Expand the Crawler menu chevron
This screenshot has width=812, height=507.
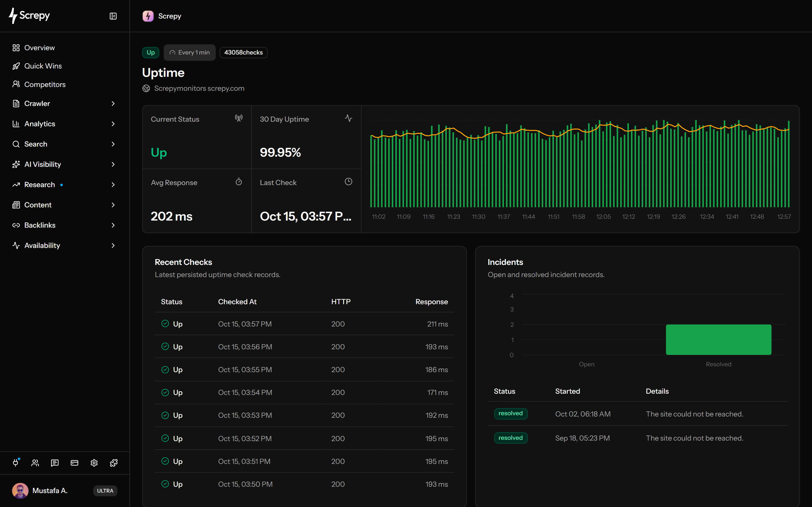coord(113,104)
